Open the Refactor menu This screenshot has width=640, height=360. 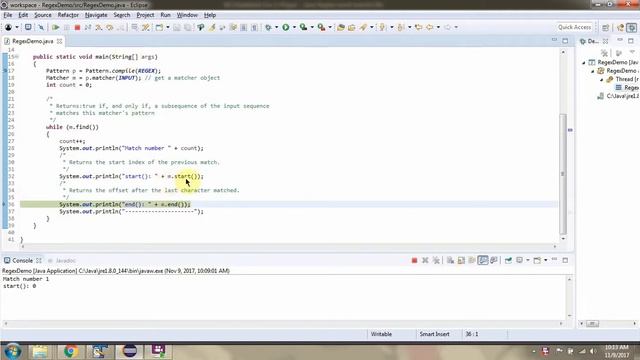(x=68, y=15)
